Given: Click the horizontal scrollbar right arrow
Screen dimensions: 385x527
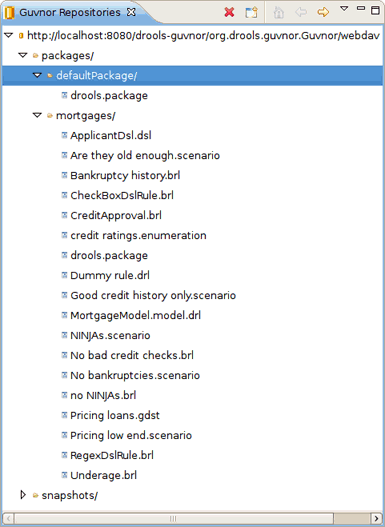Looking at the screenshot, I should [377, 518].
